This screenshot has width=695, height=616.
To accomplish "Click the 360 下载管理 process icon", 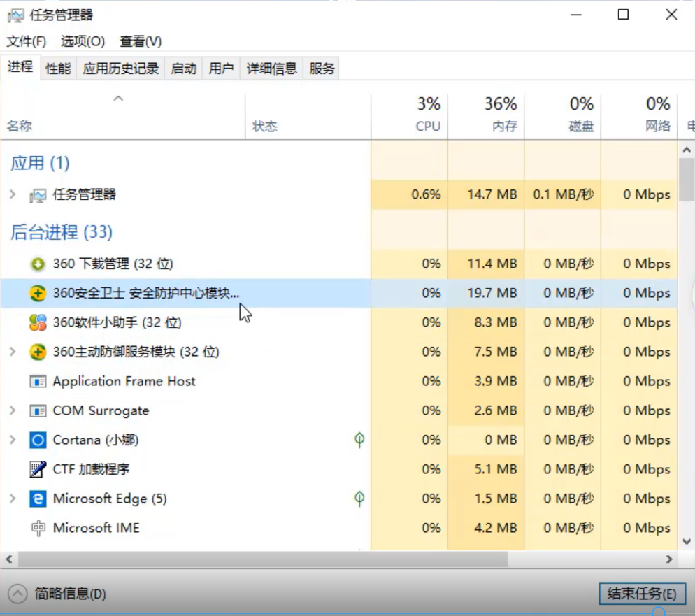I will [x=38, y=264].
